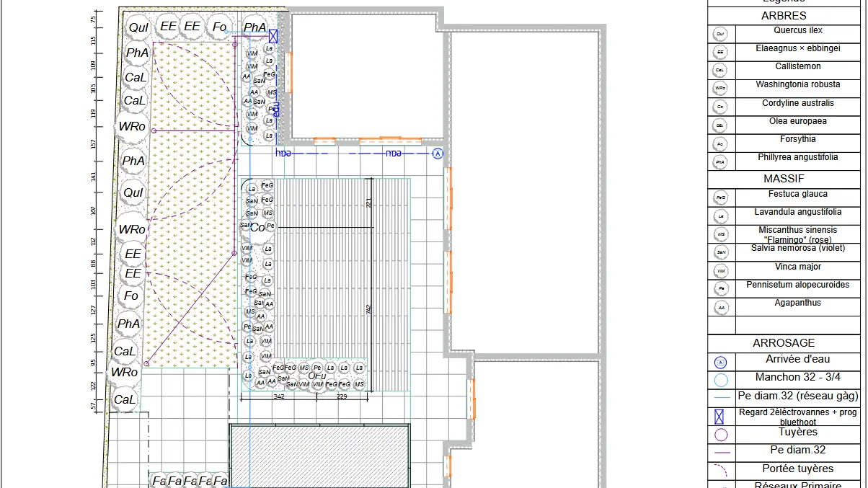Select the text "Regard 2 électrovannes + prog bluethoot"
This screenshot has height=488, width=868.
(798, 417)
